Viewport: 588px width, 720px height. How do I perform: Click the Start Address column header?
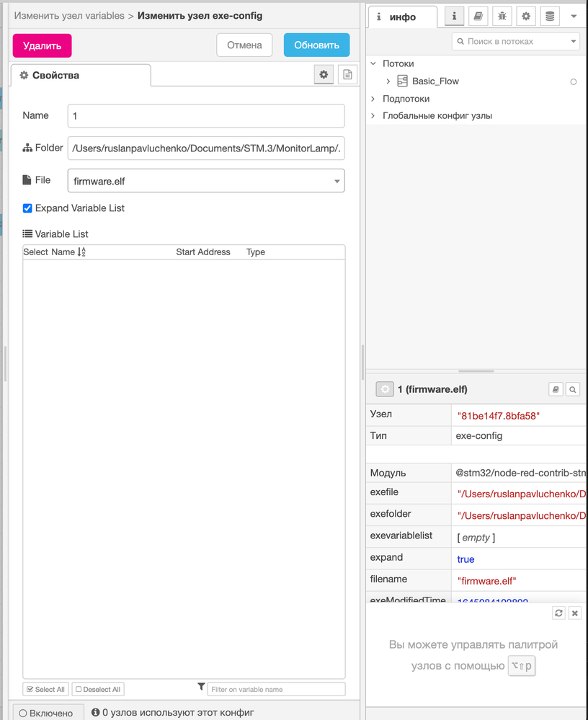203,252
